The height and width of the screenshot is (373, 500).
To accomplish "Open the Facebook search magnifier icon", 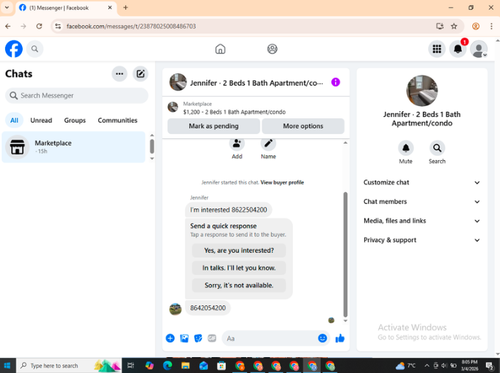I will coord(35,49).
